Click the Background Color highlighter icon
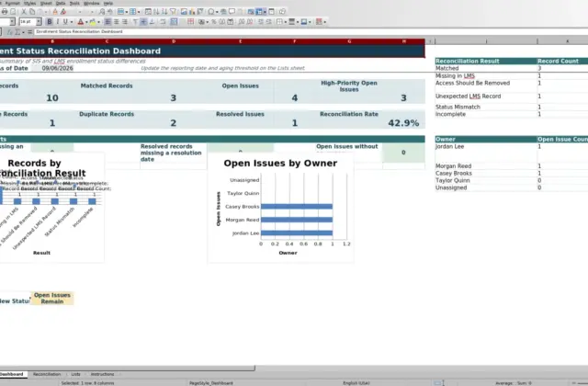 (x=92, y=22)
